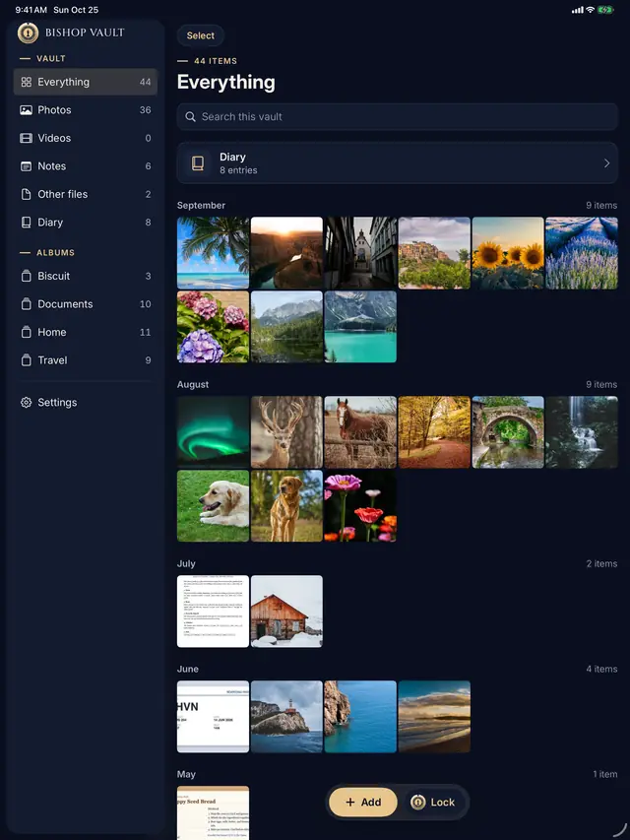Open the Settings label
Viewport: 630px width, 840px height.
[57, 403]
